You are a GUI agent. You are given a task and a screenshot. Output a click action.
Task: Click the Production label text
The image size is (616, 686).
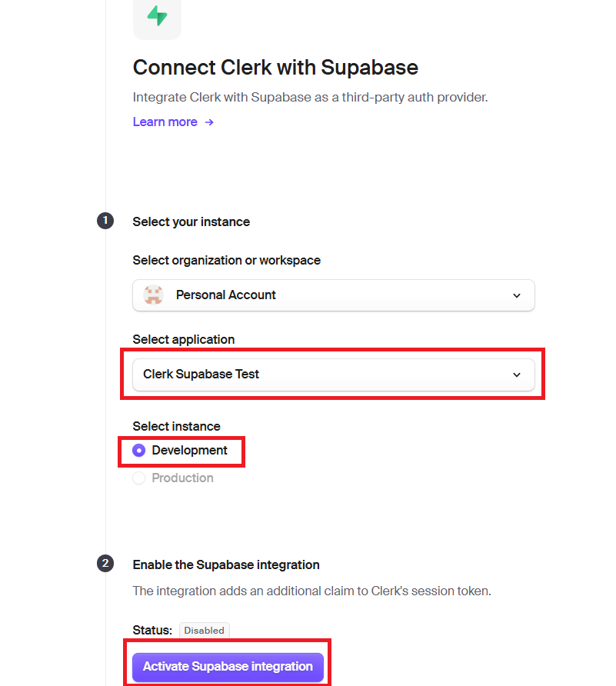click(x=182, y=478)
